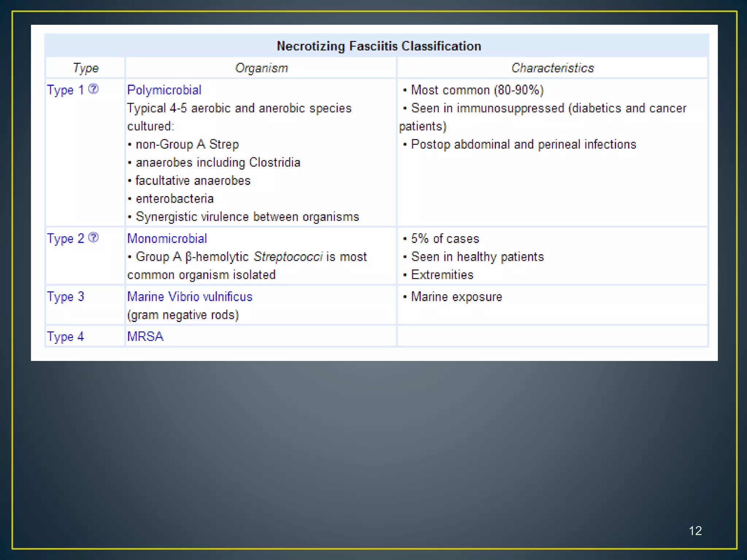Click the Type 4 link
Viewport: 747px width, 560px height.
(65, 337)
